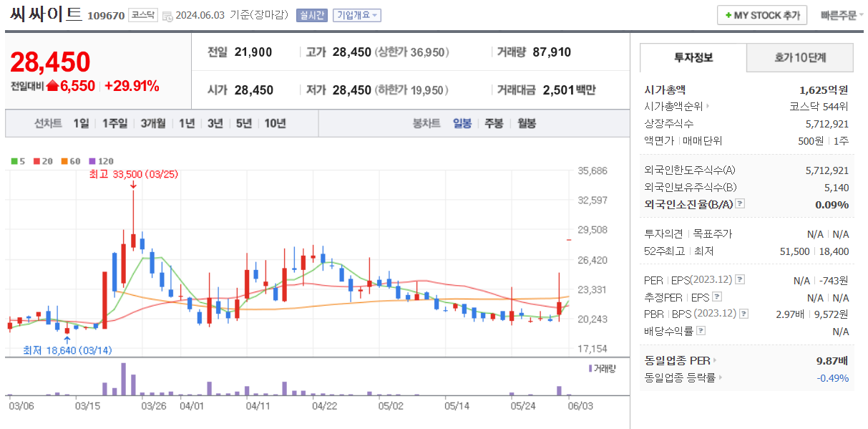Click purple 거래량 legend marker in volume chart

tap(590, 368)
